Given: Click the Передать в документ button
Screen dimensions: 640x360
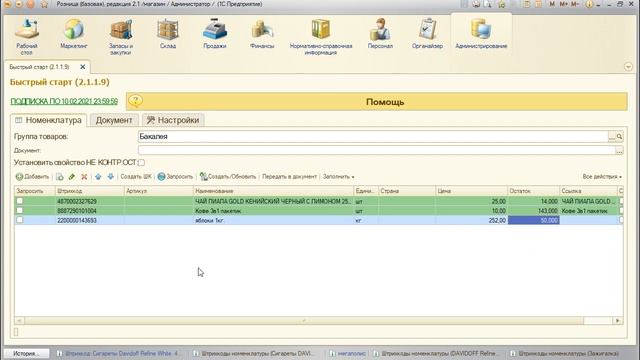Looking at the screenshot, I should [289, 177].
